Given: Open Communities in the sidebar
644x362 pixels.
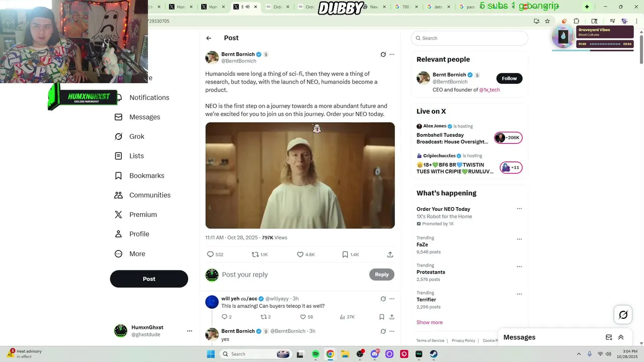Looking at the screenshot, I should (149, 195).
